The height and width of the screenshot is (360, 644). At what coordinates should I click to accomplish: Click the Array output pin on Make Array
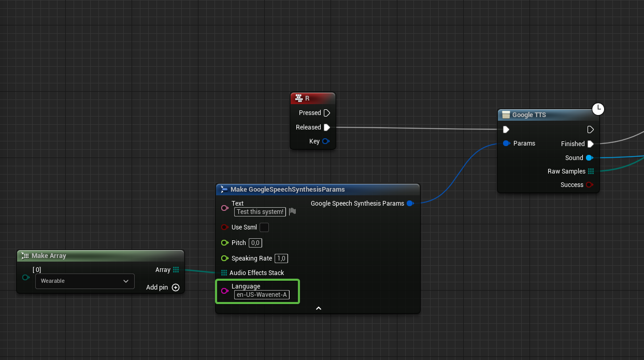coord(176,270)
